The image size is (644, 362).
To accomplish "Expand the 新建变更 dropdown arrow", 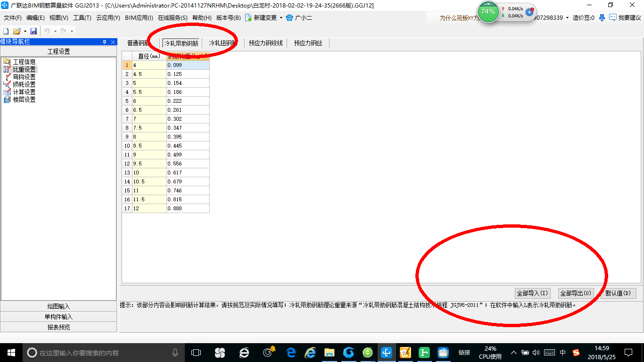I will pos(281,18).
